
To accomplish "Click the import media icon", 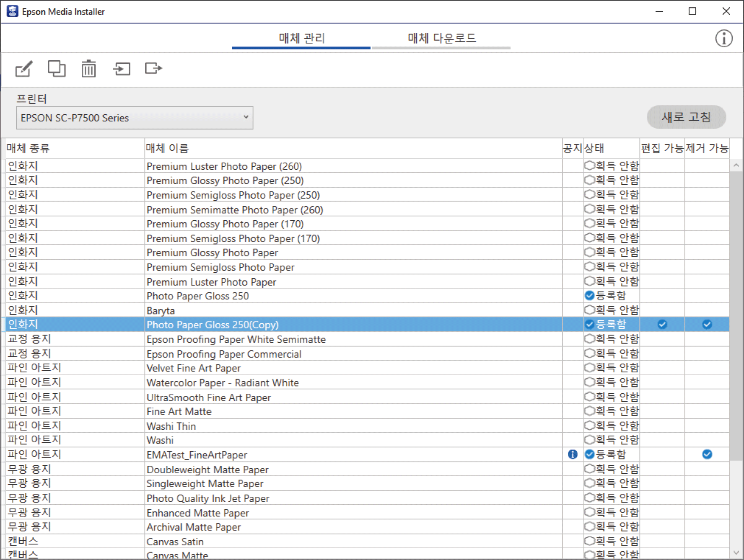I will 122,69.
